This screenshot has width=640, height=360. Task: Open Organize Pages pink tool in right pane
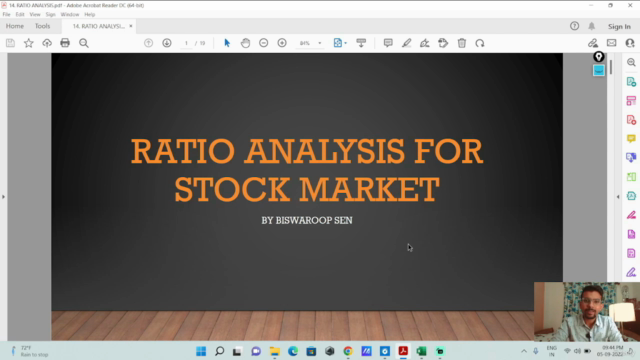pyautogui.click(x=631, y=101)
